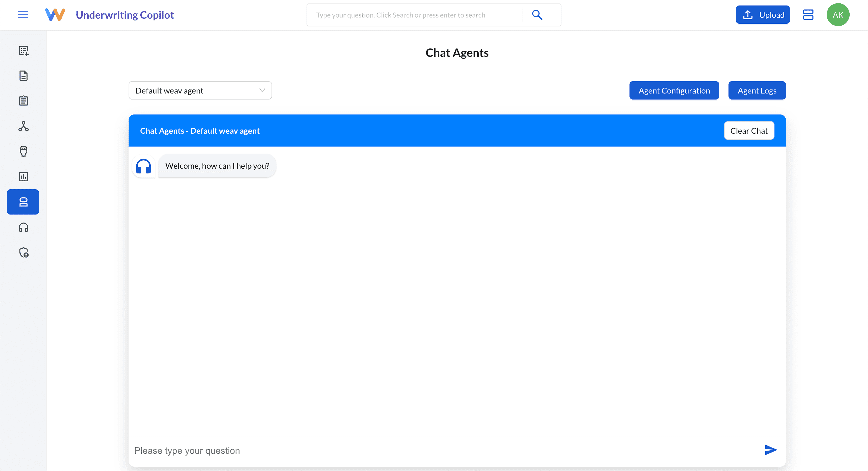Click the stacked layout icon near Upload
Image resolution: width=868 pixels, height=471 pixels.
coord(808,15)
